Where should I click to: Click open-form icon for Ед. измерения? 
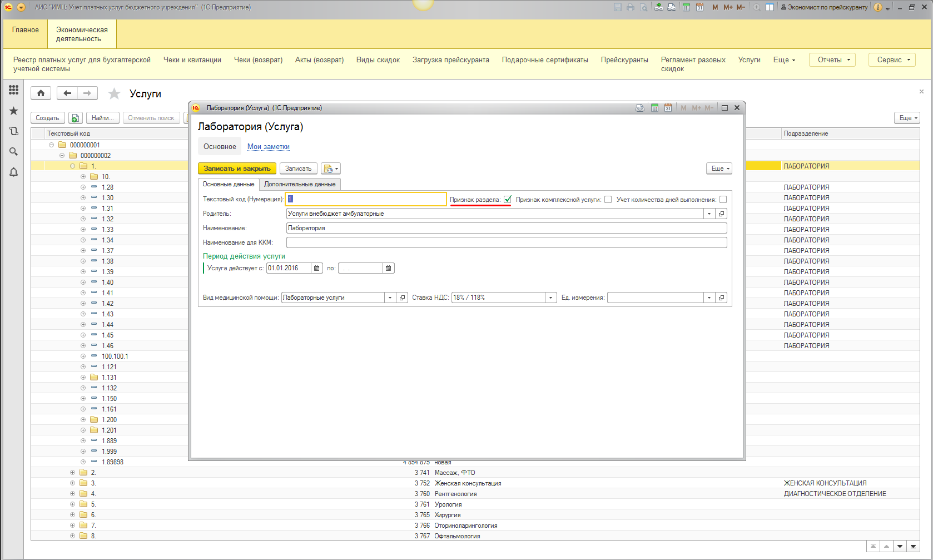(x=722, y=298)
